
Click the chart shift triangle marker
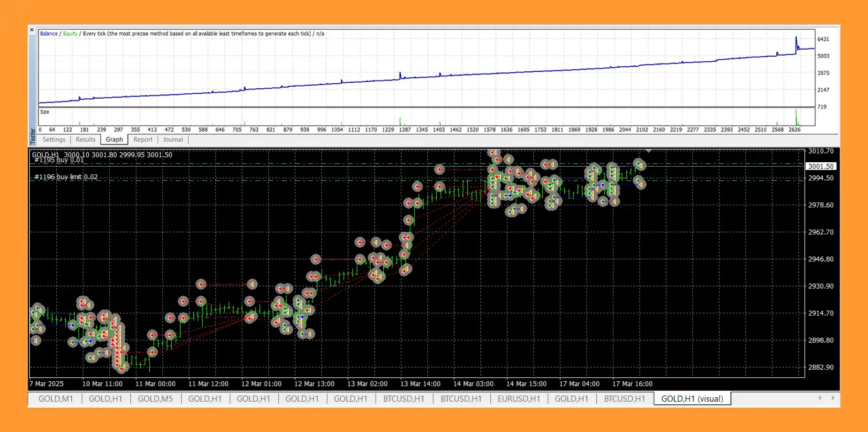pyautogui.click(x=649, y=151)
